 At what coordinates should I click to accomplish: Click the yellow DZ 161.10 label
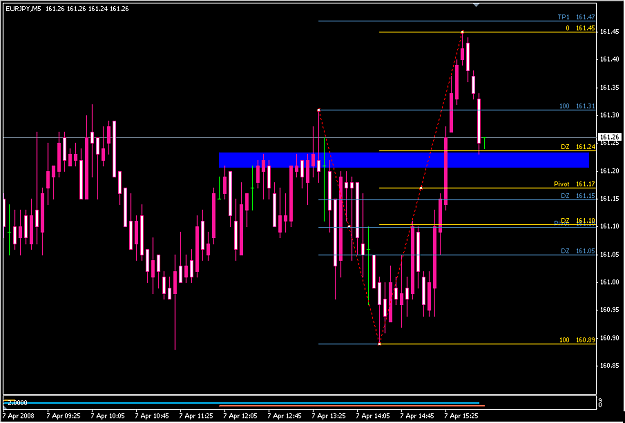[578, 220]
